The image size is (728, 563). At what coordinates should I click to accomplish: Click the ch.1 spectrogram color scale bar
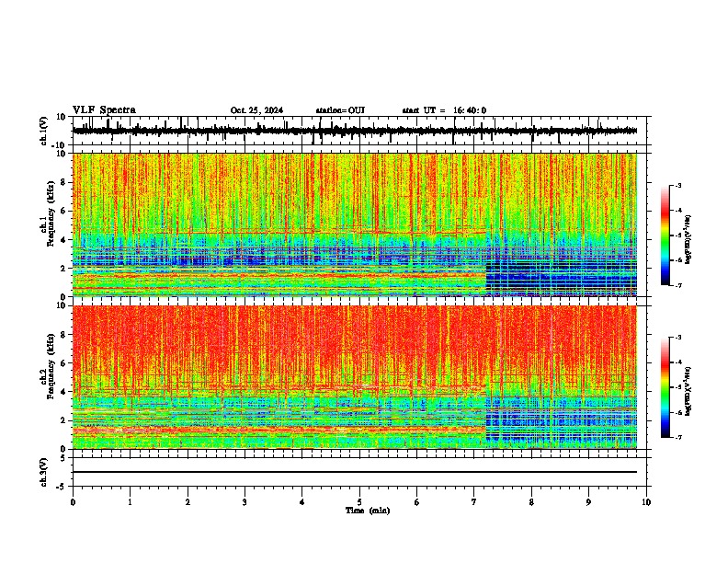(x=665, y=236)
